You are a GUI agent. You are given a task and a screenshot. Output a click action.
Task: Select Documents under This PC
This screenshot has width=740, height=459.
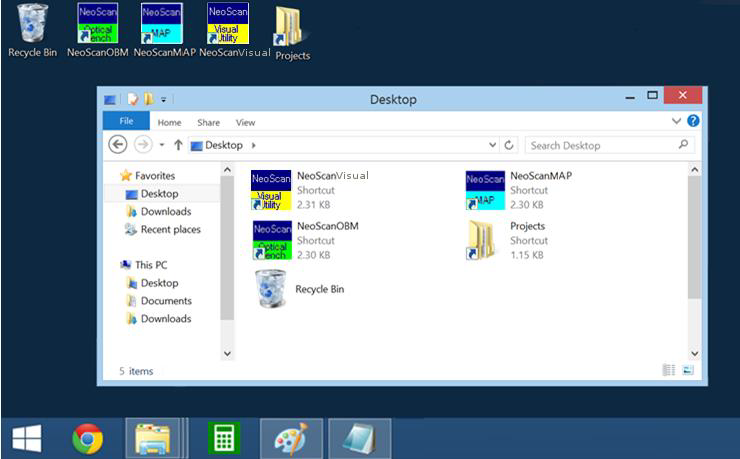tap(166, 301)
